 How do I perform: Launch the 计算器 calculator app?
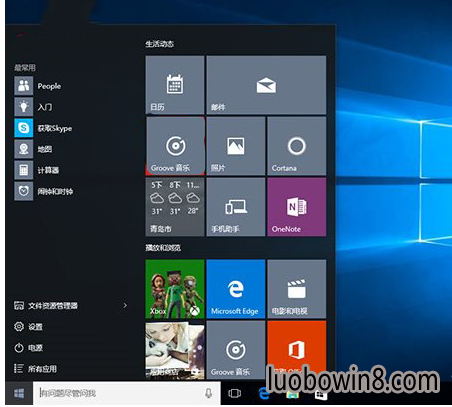point(37,170)
